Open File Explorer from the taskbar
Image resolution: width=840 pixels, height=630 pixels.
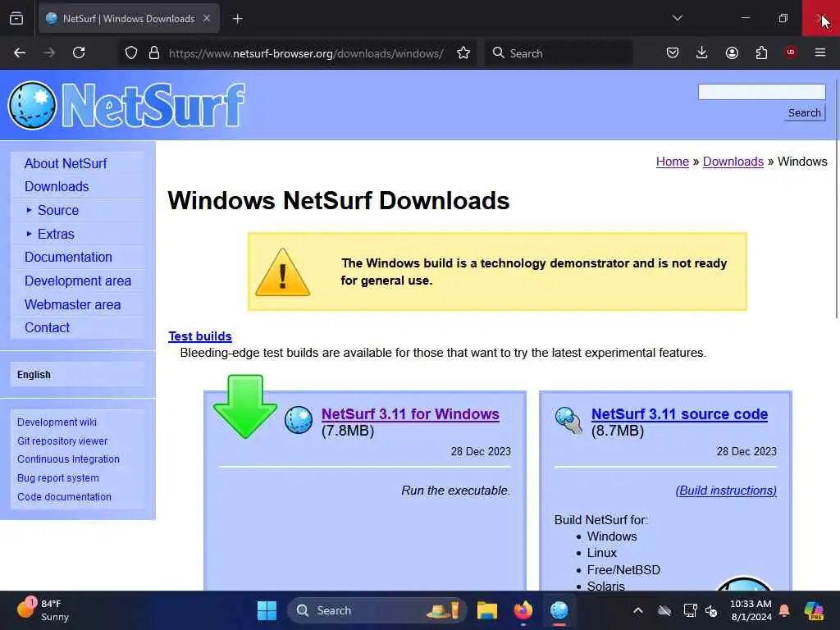(487, 610)
